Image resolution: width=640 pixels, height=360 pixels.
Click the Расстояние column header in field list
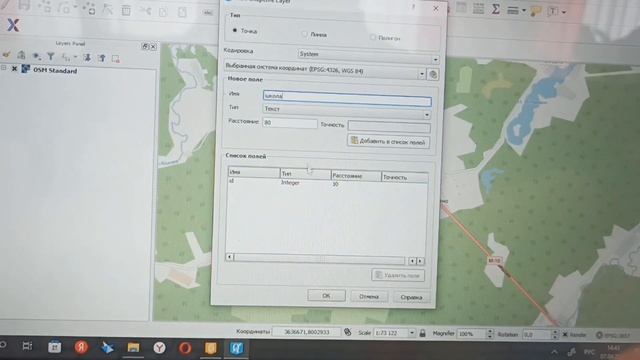click(356, 176)
